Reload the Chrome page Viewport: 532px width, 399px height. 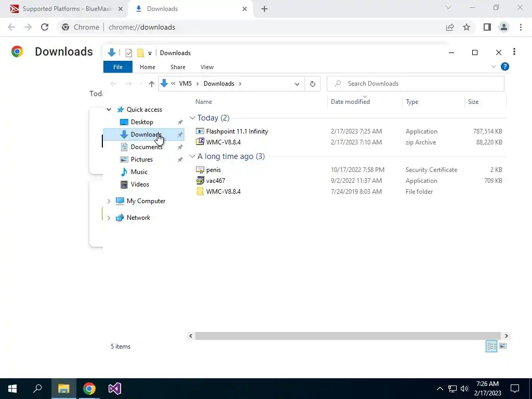[45, 27]
